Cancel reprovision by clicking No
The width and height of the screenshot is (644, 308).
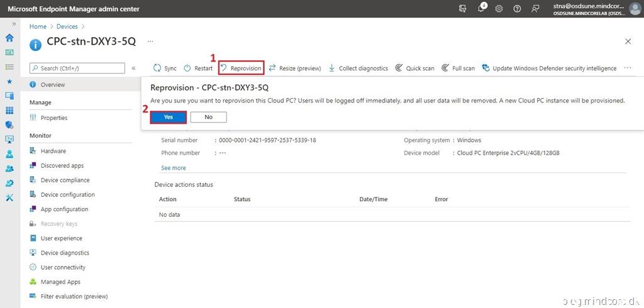[208, 117]
